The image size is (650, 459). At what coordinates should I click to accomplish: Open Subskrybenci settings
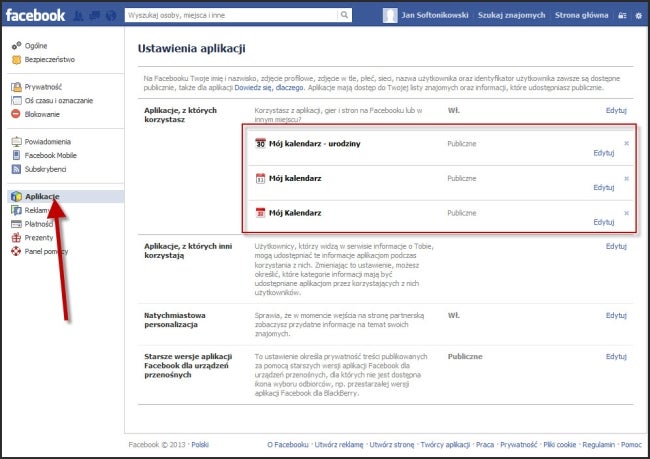pos(45,169)
